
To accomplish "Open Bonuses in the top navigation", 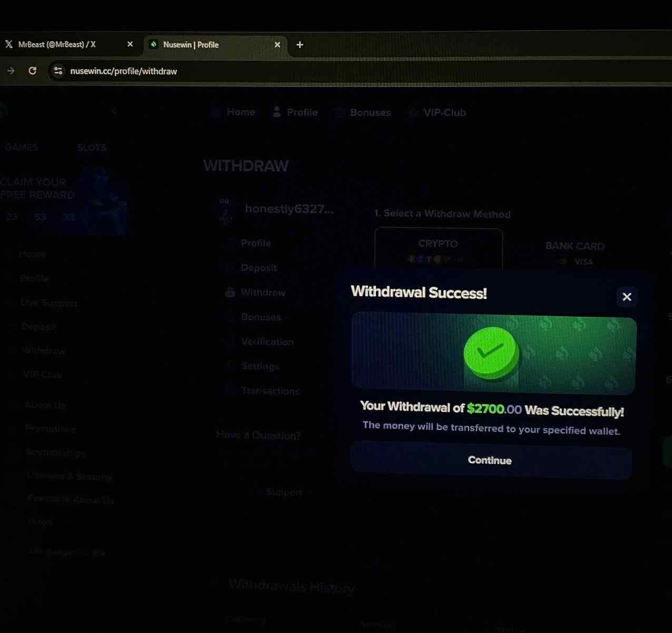I will click(x=363, y=112).
